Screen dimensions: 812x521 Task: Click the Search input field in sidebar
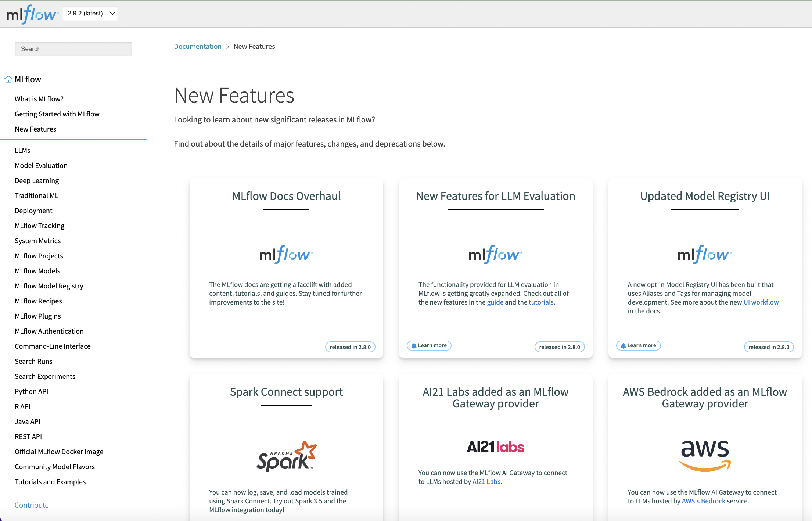pos(73,49)
